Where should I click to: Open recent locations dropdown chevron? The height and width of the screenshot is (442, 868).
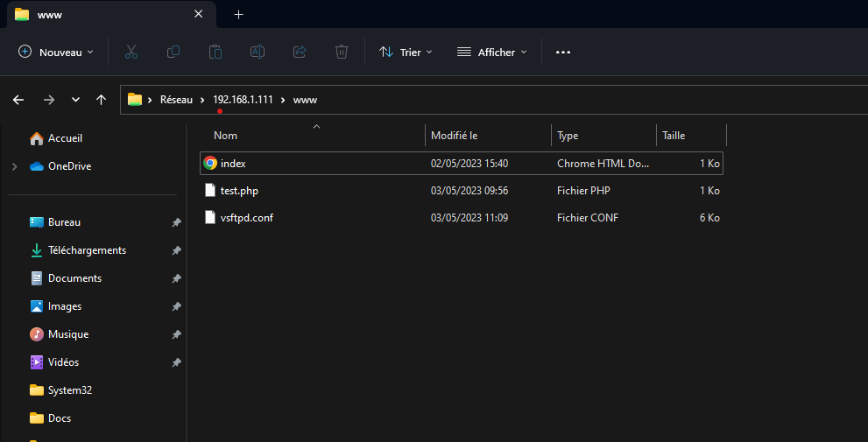click(x=76, y=100)
